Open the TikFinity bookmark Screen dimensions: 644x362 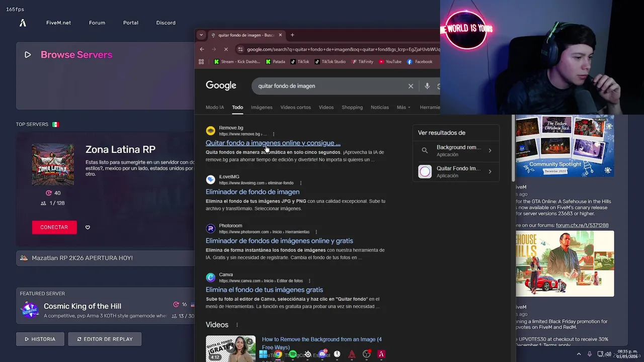362,62
